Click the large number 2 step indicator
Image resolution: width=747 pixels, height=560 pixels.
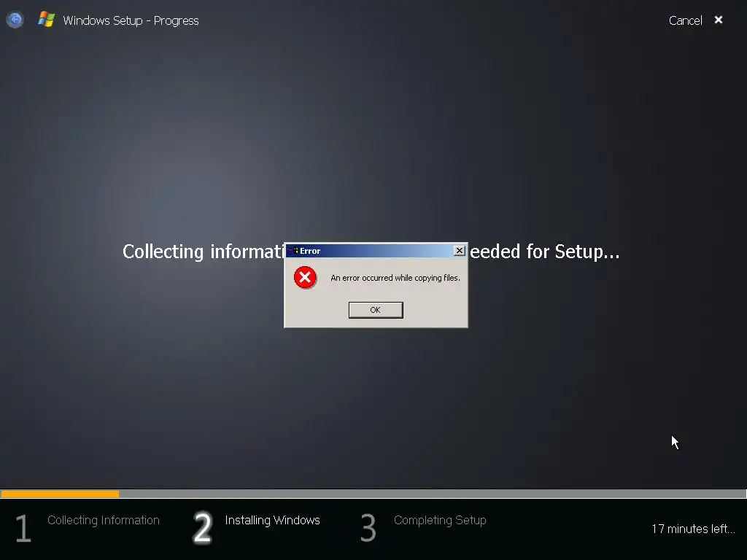(x=203, y=528)
